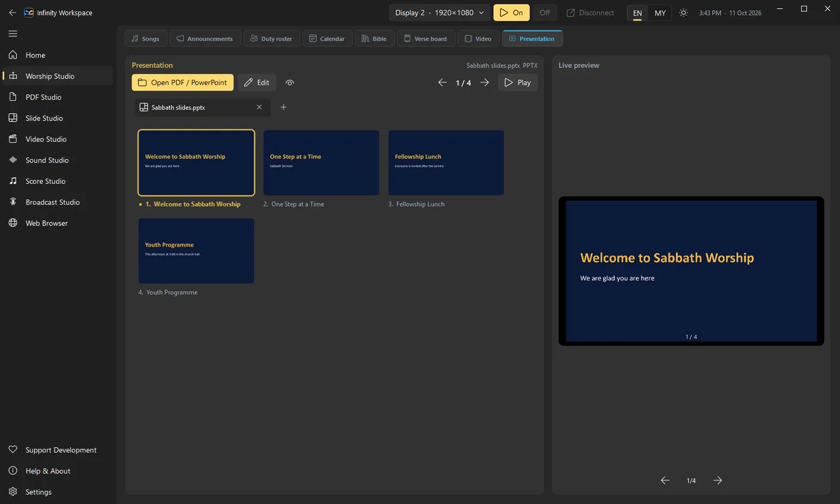This screenshot has height=504, width=840.
Task: Click the Edit button
Action: [257, 83]
